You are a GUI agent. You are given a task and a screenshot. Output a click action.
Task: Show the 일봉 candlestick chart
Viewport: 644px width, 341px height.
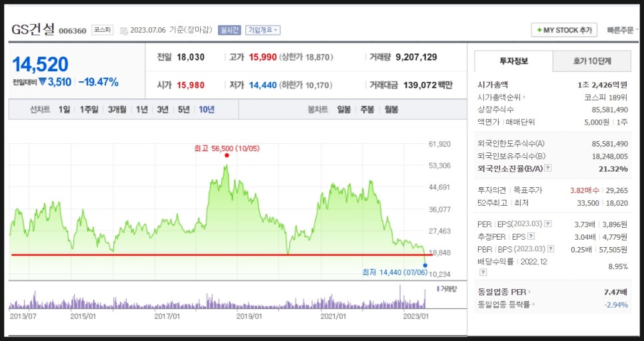coord(344,110)
